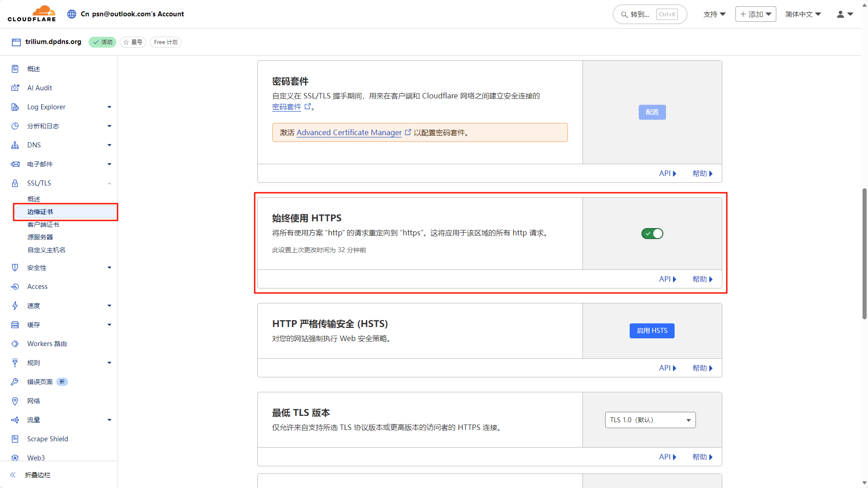Image resolution: width=868 pixels, height=488 pixels.
Task: Collapse the sidebar with double-chevron icon
Action: [x=13, y=475]
